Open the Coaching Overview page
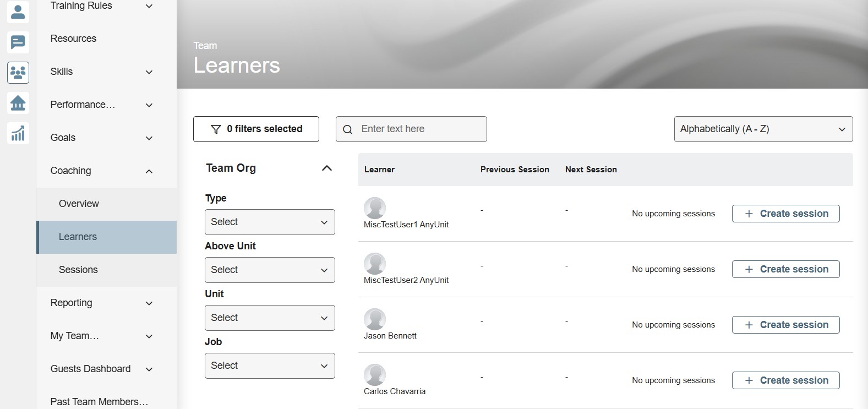 coord(107,204)
